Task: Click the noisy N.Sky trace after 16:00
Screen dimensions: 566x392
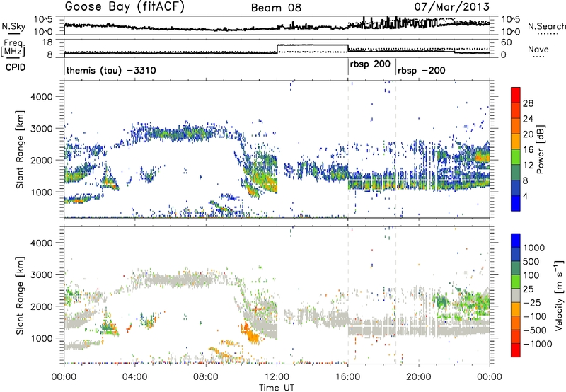Action: point(419,23)
